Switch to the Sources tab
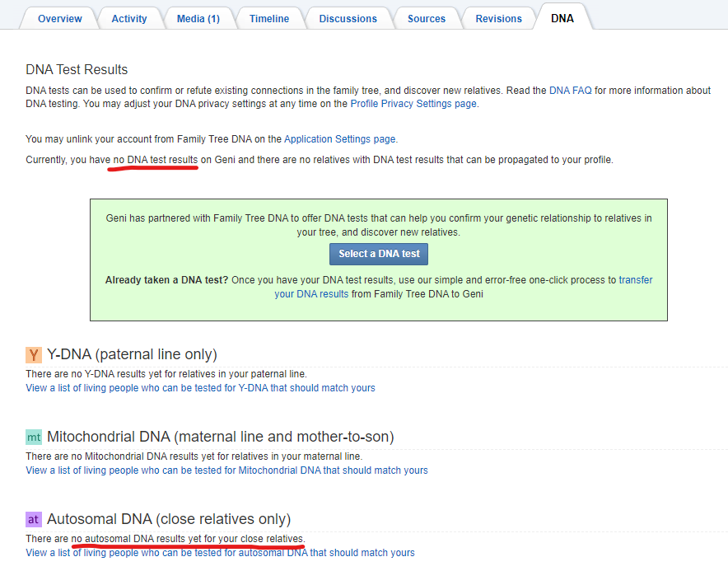This screenshot has width=728, height=585. point(426,18)
